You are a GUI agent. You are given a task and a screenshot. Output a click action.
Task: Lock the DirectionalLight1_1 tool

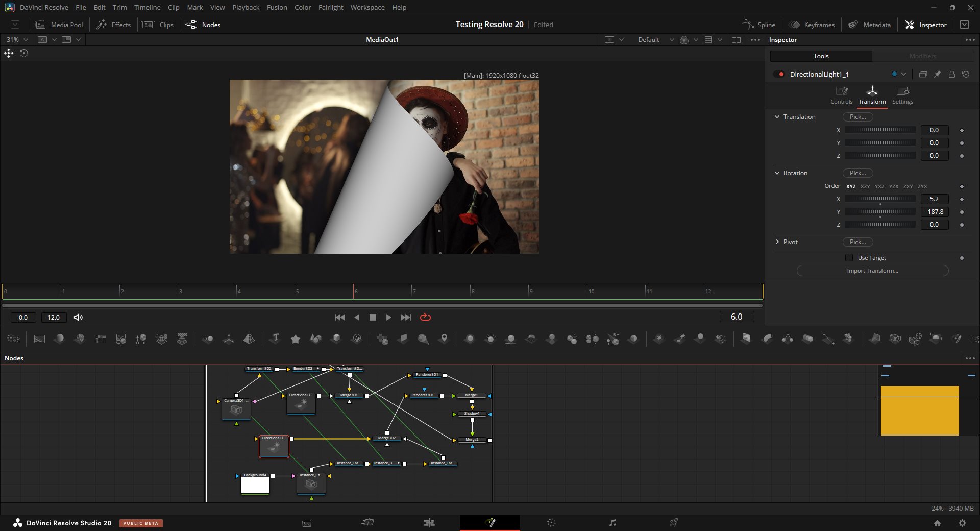tap(951, 74)
